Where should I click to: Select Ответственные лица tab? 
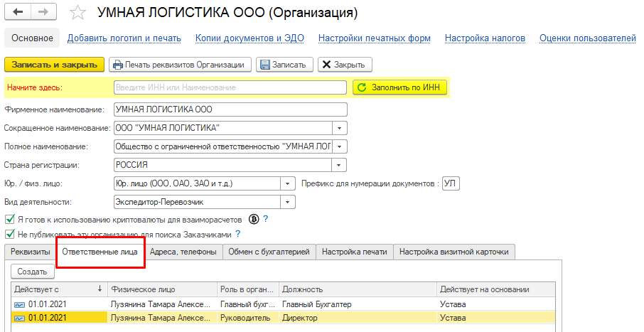tap(100, 252)
